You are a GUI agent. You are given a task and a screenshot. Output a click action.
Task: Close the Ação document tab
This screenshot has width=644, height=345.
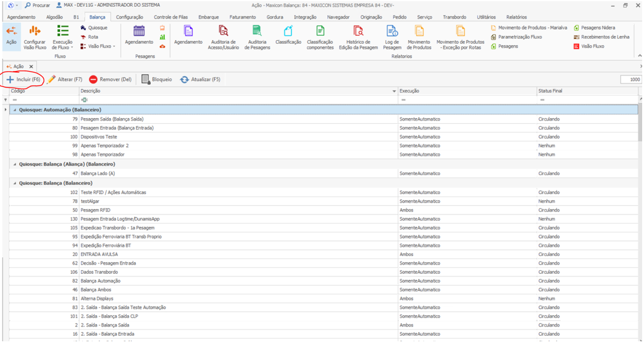[x=31, y=66]
